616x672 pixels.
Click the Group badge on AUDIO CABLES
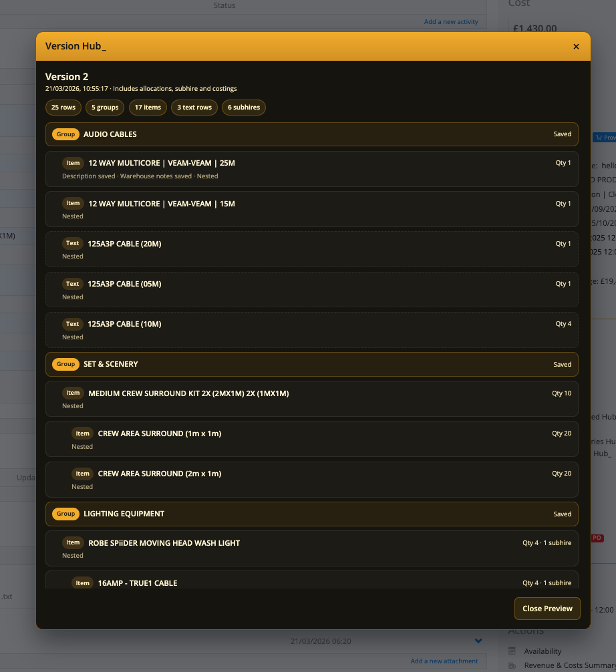coord(65,134)
